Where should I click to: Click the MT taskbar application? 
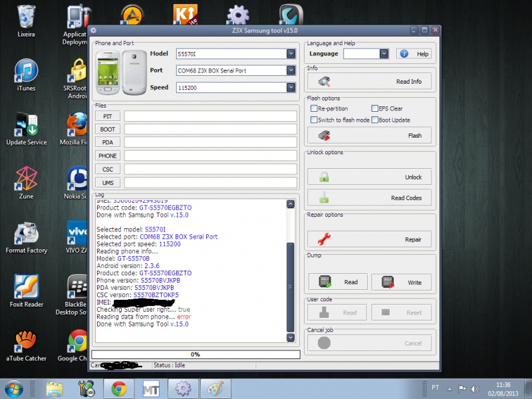click(151, 389)
